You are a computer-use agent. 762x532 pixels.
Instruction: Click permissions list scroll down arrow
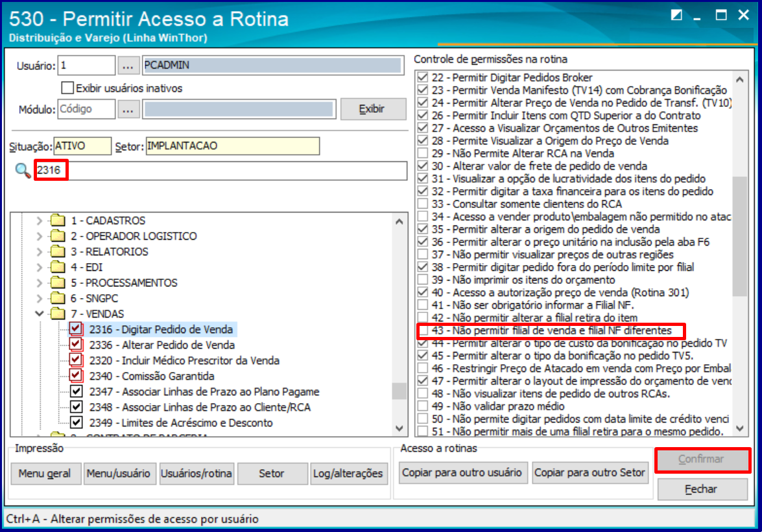[740, 428]
